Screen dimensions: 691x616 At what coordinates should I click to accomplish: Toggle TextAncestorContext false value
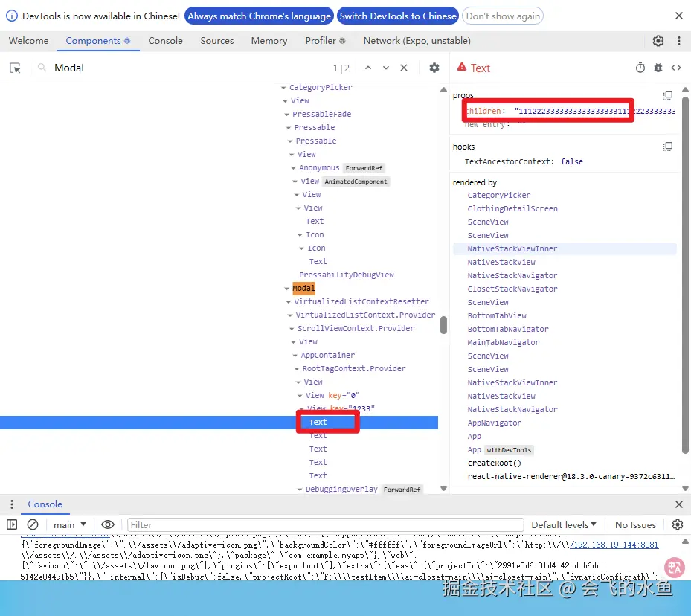[x=571, y=161]
